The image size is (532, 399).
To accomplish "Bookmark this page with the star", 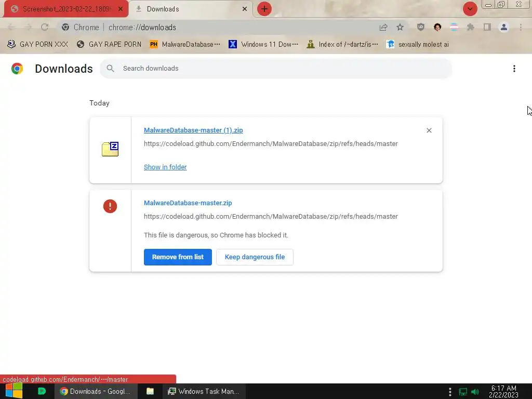I will 401,27.
